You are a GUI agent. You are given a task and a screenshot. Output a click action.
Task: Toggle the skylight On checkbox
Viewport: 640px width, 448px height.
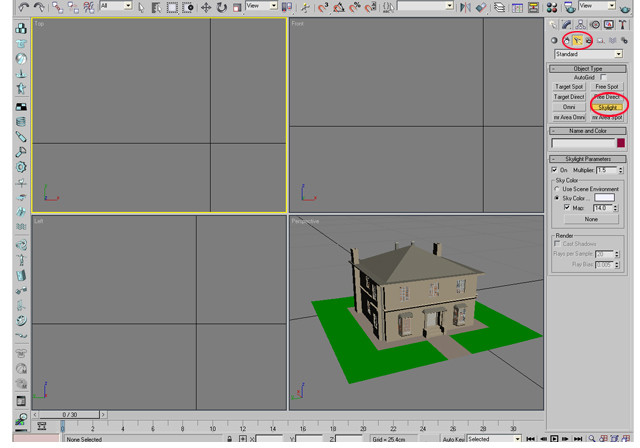click(x=556, y=170)
